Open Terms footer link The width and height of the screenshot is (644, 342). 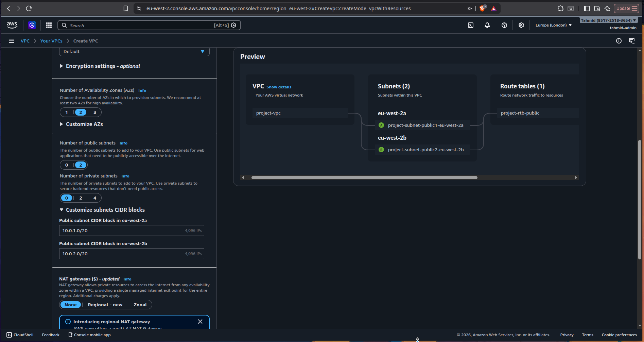(x=588, y=335)
